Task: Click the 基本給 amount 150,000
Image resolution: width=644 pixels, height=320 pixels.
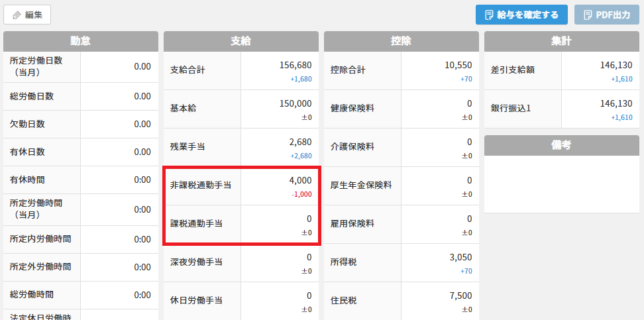Action: tap(295, 103)
